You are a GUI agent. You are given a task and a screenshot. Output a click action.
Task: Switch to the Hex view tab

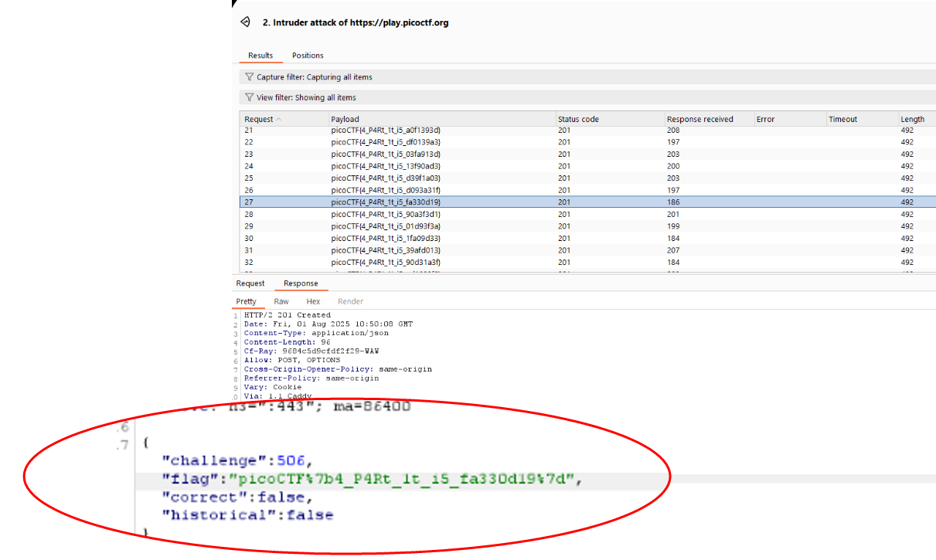coord(313,301)
